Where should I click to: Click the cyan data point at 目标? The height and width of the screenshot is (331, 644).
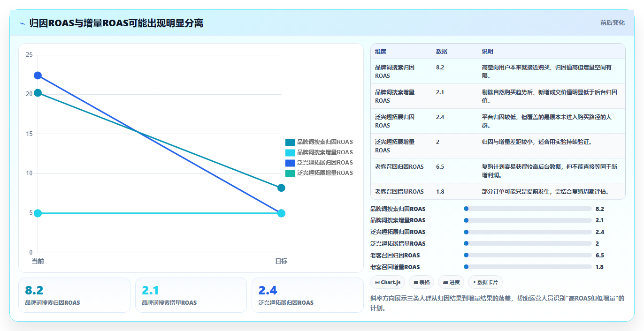pyautogui.click(x=281, y=213)
